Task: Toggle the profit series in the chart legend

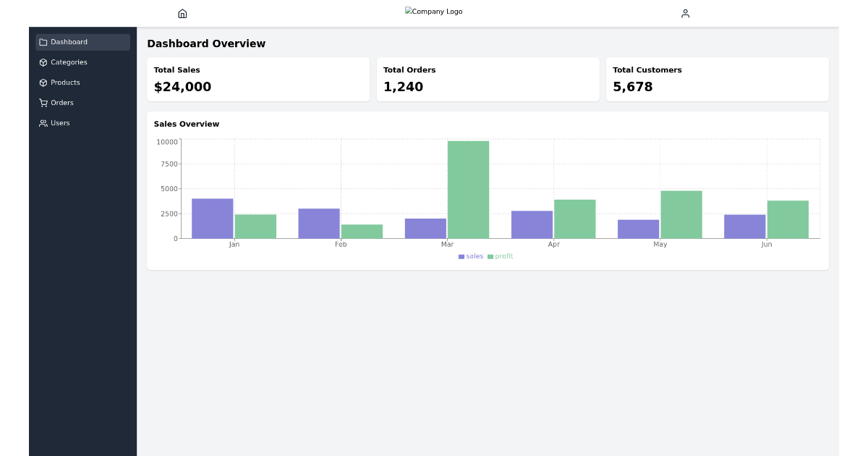Action: (501, 256)
